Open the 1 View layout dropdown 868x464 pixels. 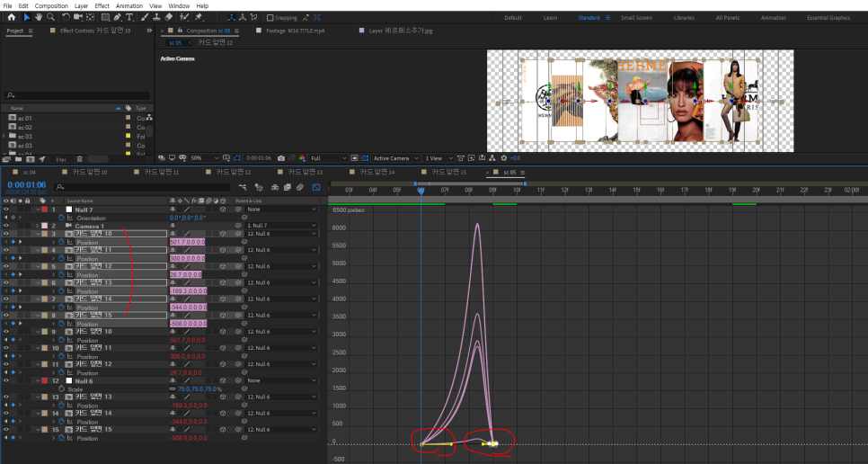pos(438,157)
